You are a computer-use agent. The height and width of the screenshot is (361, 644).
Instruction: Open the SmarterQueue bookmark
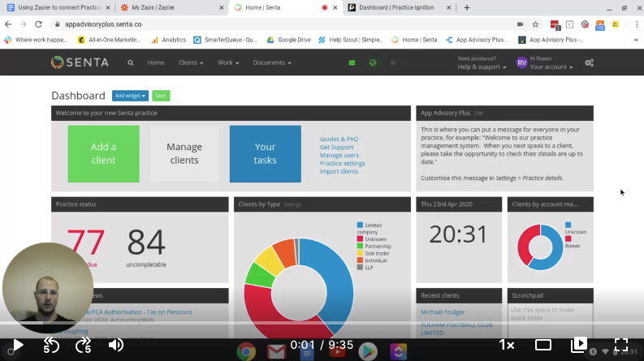click(225, 40)
